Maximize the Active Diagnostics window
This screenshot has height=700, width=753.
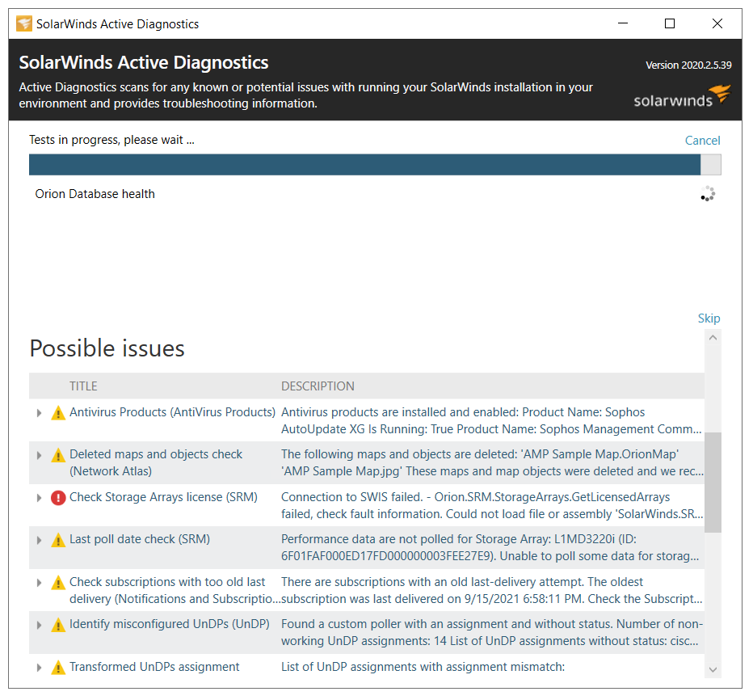point(670,23)
